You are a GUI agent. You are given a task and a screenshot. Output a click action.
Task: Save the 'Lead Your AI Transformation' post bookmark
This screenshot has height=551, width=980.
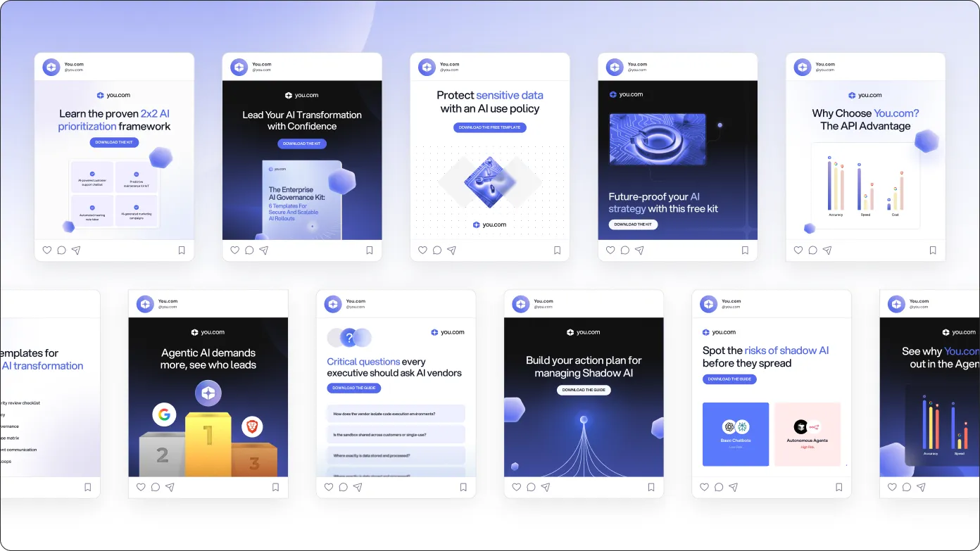(370, 250)
